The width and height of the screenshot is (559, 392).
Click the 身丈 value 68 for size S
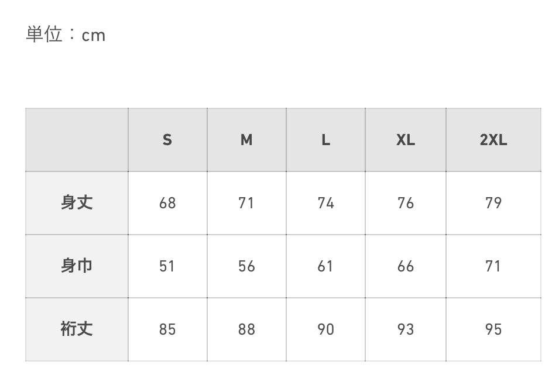pos(167,203)
